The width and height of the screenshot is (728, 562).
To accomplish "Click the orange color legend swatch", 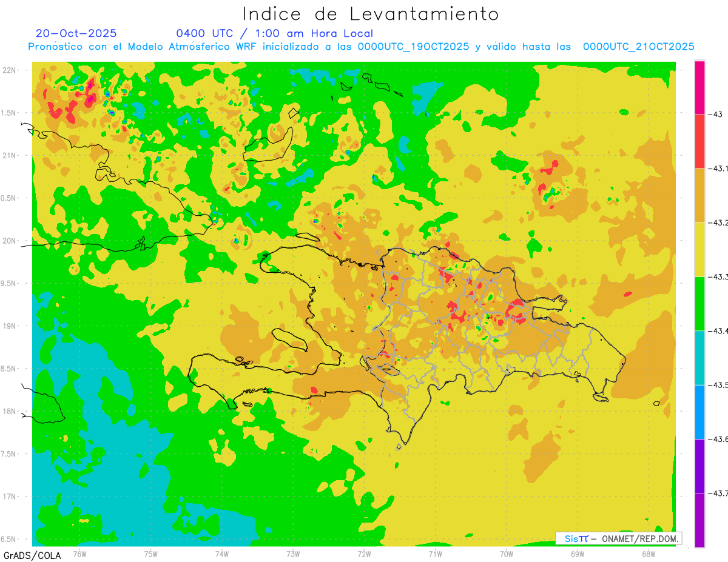I will pyautogui.click(x=699, y=195).
